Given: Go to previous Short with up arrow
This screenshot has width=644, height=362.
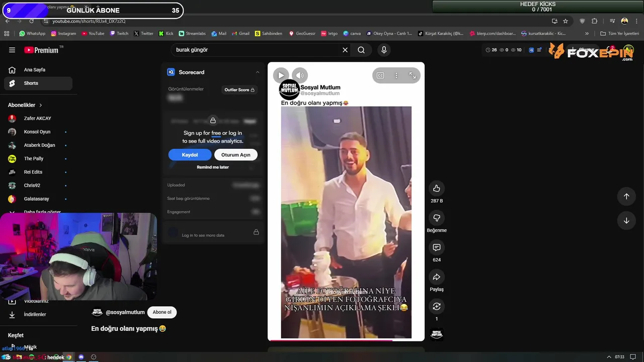Looking at the screenshot, I should 626,197.
